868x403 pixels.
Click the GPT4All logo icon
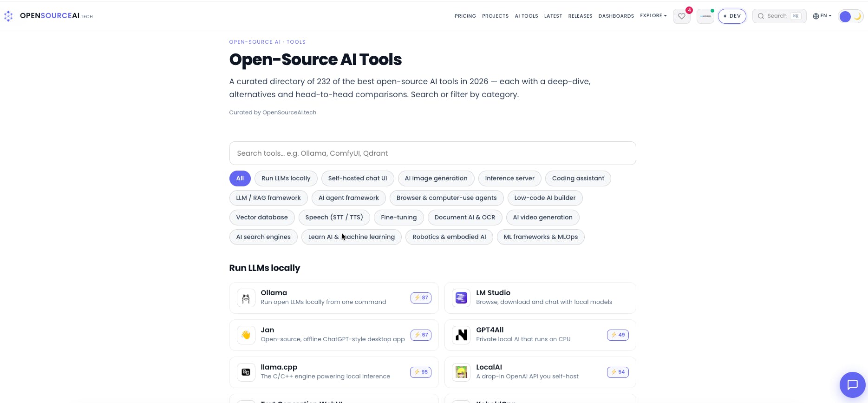(x=461, y=335)
